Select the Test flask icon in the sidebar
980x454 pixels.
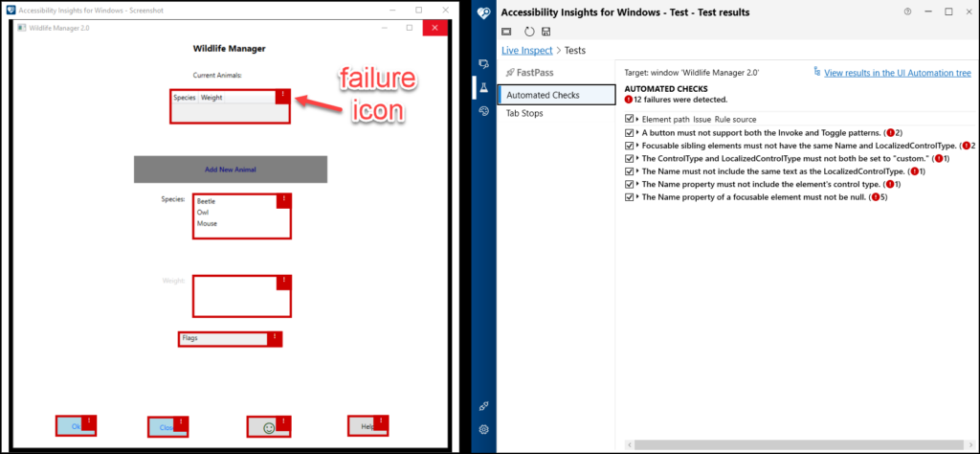click(484, 87)
